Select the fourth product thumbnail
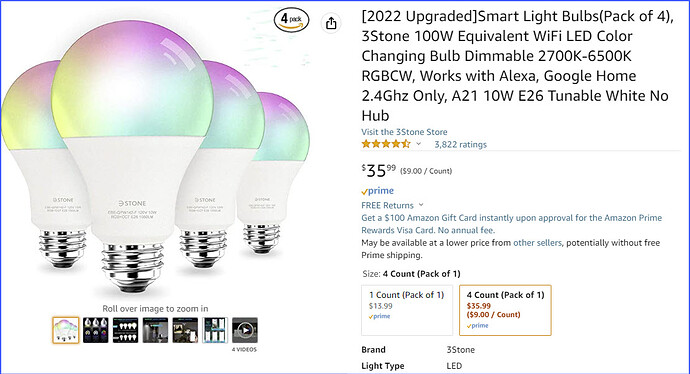The height and width of the screenshot is (374, 690). coord(155,330)
